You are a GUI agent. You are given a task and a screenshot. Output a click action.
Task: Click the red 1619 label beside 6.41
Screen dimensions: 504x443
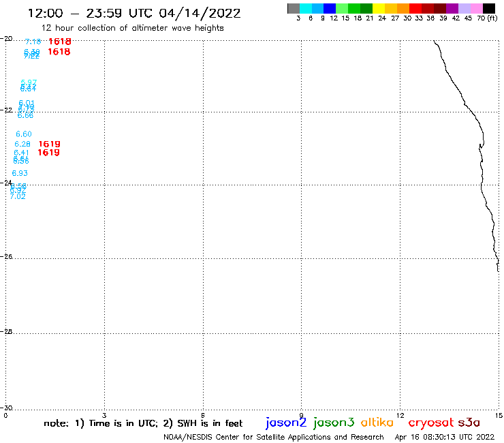[x=48, y=152]
